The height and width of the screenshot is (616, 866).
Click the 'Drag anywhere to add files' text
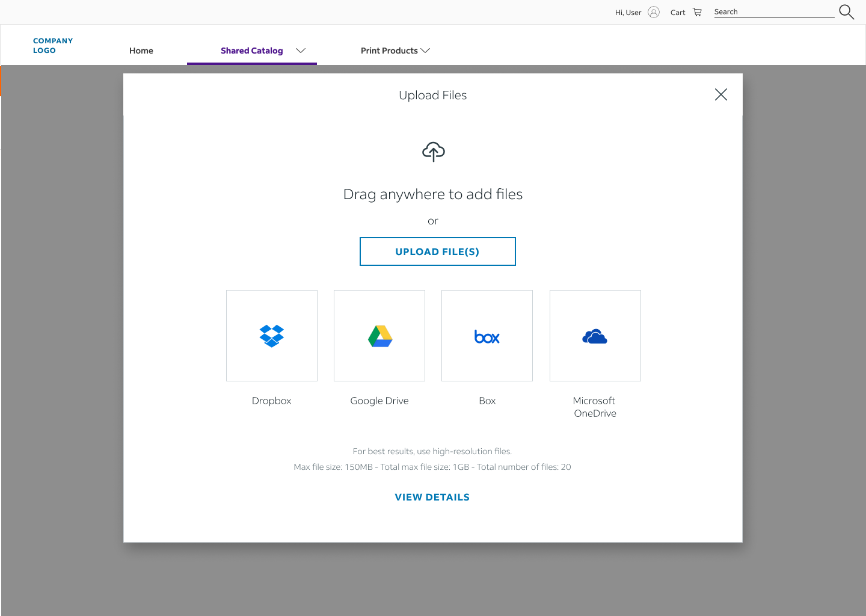click(433, 194)
